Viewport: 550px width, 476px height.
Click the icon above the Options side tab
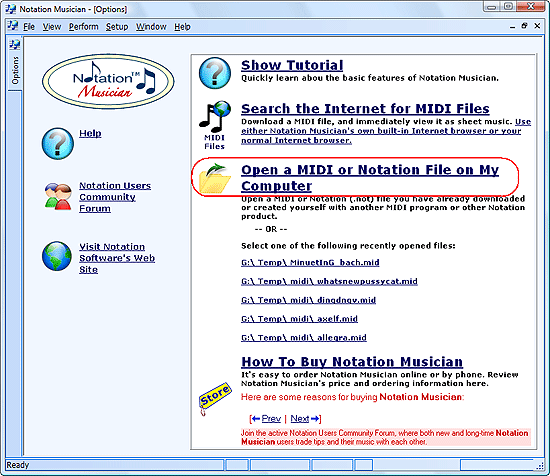point(15,45)
